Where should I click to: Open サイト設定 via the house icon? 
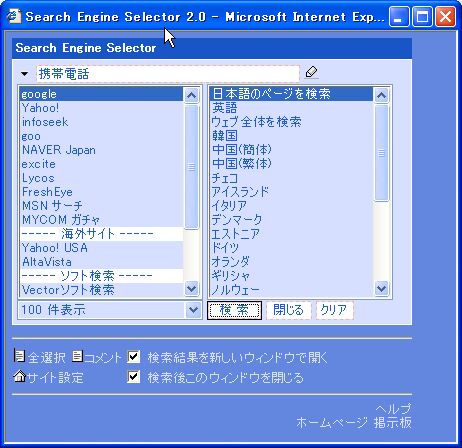[20, 376]
